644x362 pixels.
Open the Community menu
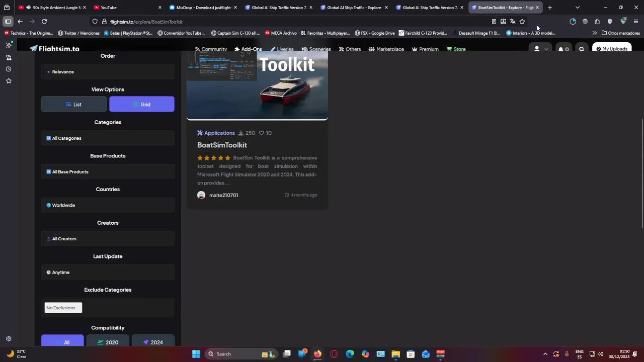coord(211,49)
